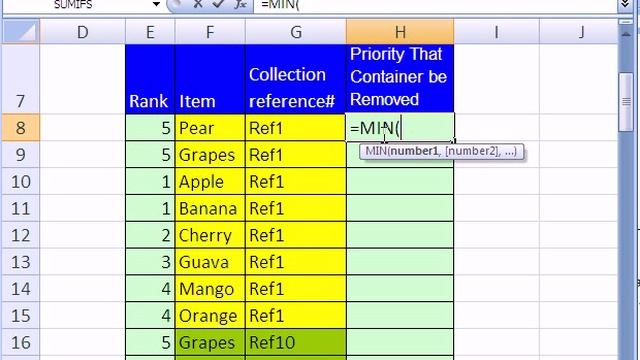The image size is (640, 360).
Task: Click the Ref1 cell beside Pear
Action: (296, 128)
